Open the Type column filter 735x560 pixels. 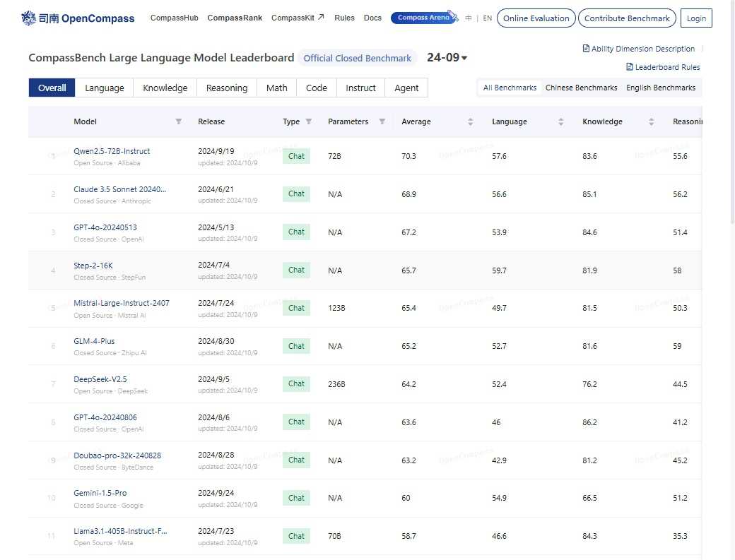[x=308, y=121]
